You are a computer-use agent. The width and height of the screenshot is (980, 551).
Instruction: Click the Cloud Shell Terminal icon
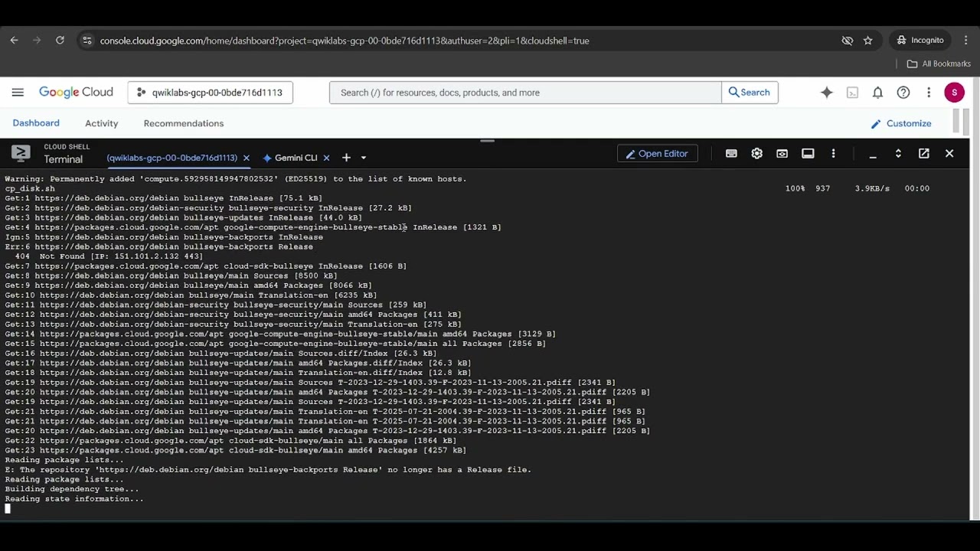[x=21, y=154]
